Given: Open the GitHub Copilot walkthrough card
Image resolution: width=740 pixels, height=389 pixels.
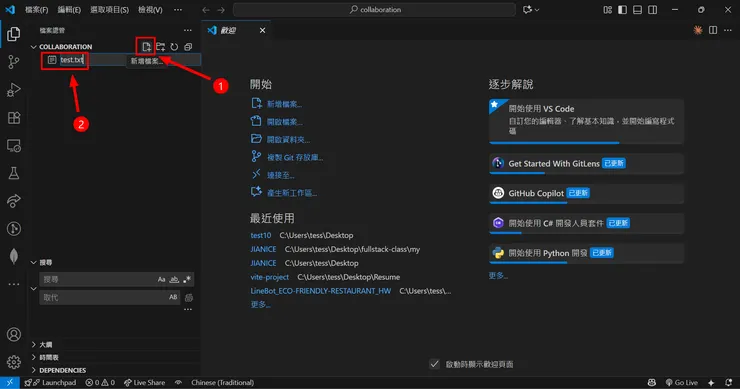Looking at the screenshot, I should [587, 193].
